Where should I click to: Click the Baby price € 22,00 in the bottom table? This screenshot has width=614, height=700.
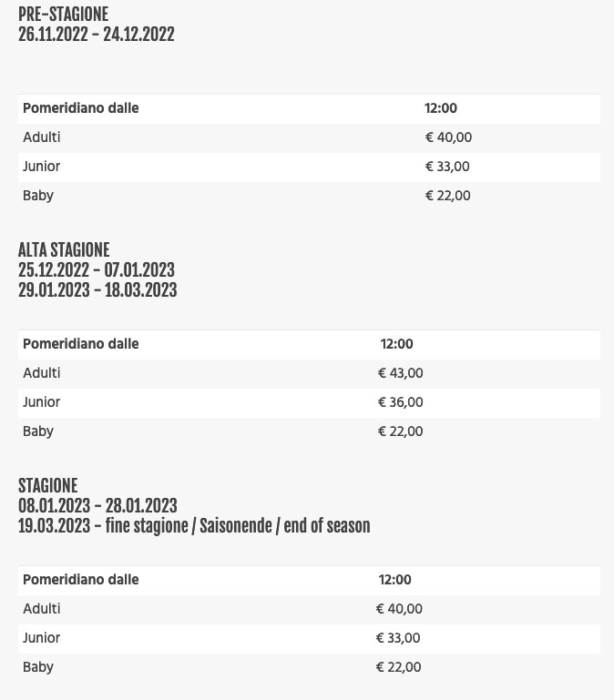398,667
